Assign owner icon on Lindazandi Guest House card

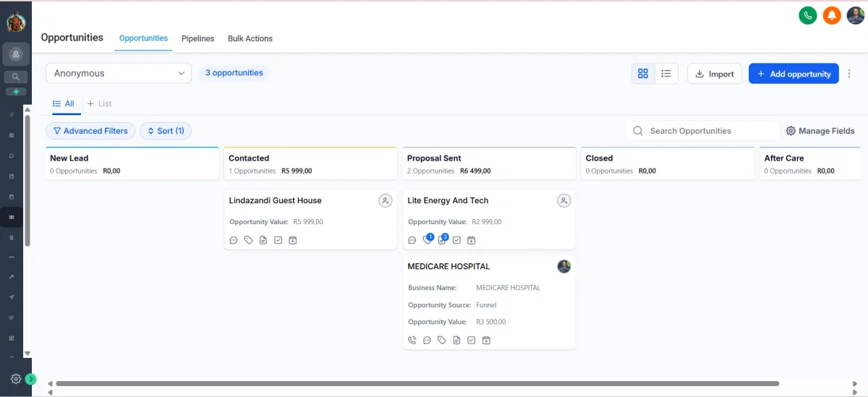click(x=386, y=200)
